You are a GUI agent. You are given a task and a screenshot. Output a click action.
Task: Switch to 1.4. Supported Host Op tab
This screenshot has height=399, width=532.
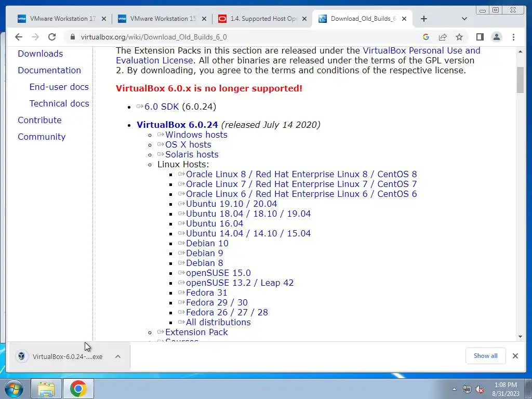pos(261,19)
